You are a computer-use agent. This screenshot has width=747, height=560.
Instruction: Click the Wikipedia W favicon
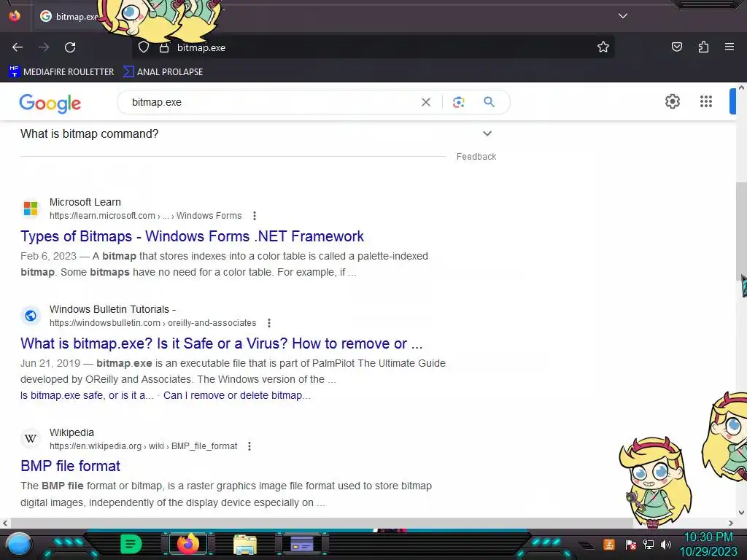tap(31, 438)
